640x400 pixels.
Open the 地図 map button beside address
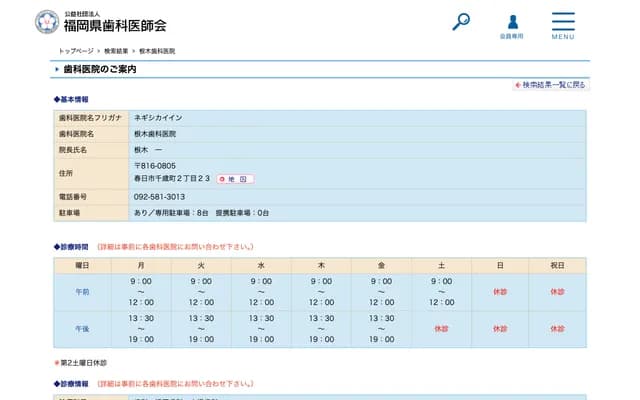(235, 179)
